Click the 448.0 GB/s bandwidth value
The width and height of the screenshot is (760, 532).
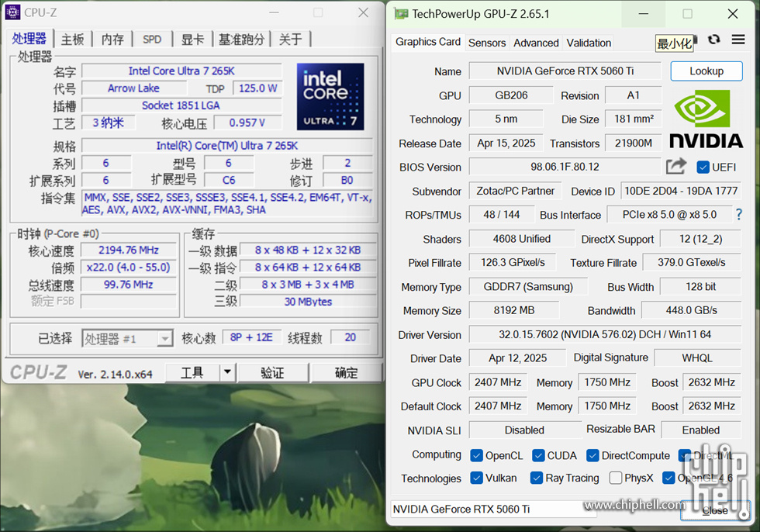[692, 310]
